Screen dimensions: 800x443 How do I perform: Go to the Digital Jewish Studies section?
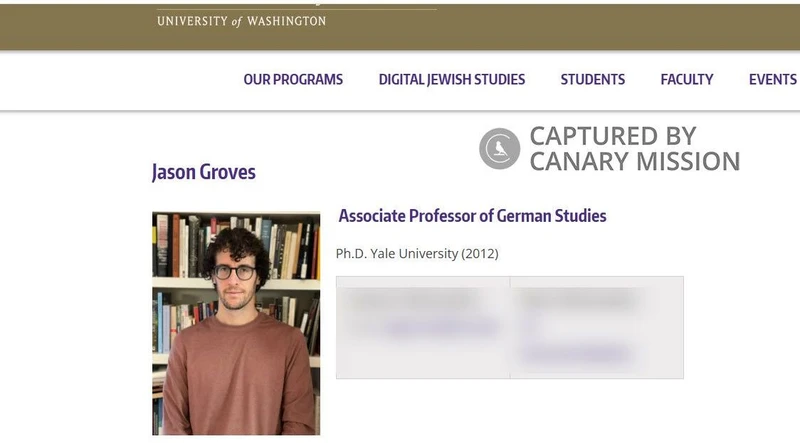click(451, 80)
